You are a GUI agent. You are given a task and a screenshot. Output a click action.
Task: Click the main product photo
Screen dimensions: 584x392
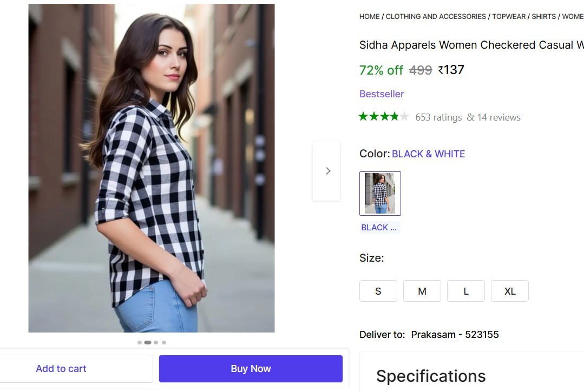152,168
